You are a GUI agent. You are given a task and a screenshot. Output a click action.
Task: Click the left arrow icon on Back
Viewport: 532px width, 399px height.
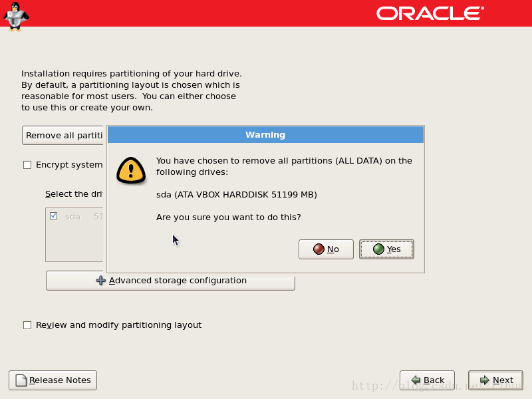(x=416, y=380)
